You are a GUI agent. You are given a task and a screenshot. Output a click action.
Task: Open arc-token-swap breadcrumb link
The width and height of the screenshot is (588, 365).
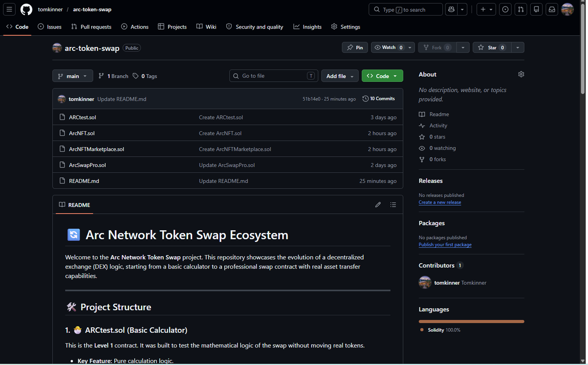[x=92, y=9]
